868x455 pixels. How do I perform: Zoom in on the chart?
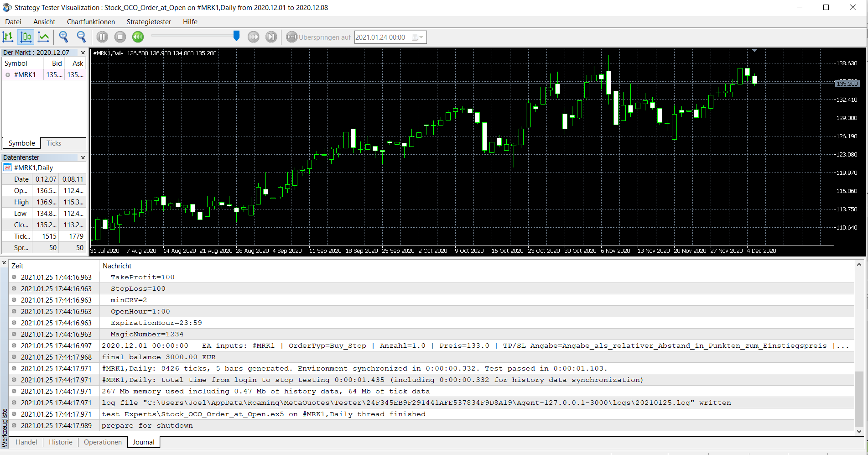63,37
